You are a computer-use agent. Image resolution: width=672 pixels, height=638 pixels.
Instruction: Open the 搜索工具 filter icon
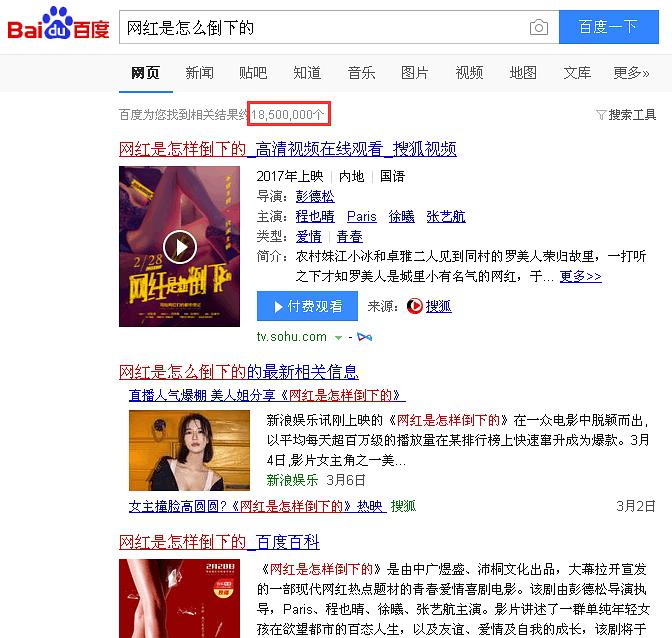(x=601, y=115)
